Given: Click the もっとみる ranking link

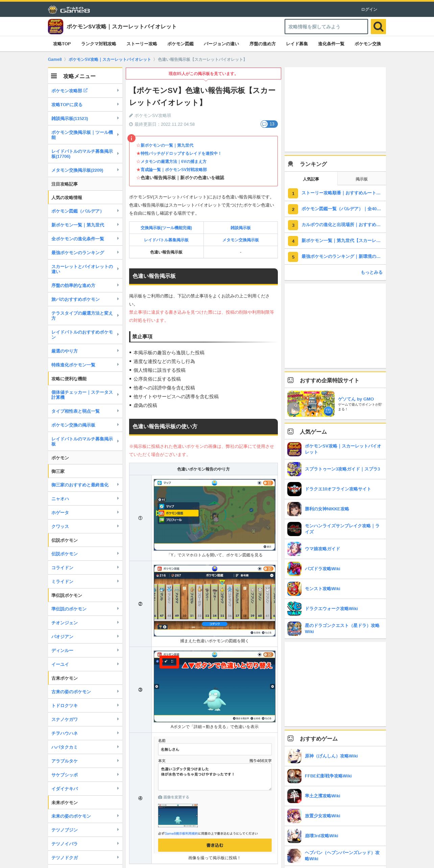Looking at the screenshot, I should coord(372,272).
